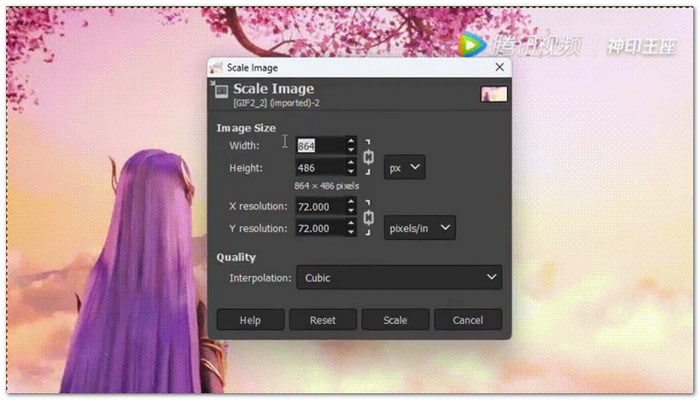The image size is (700, 400).
Task: Increase Height with the up arrow
Action: tap(351, 163)
